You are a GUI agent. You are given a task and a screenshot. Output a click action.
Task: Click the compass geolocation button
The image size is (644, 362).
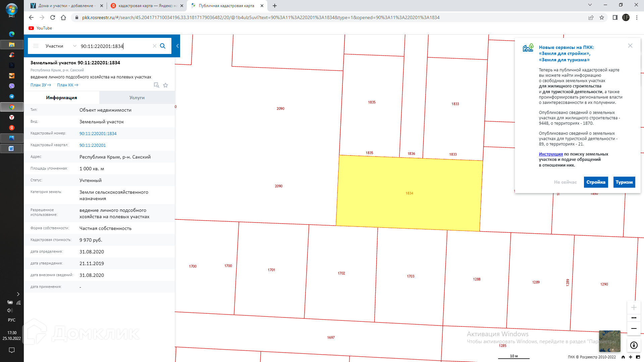click(x=634, y=345)
